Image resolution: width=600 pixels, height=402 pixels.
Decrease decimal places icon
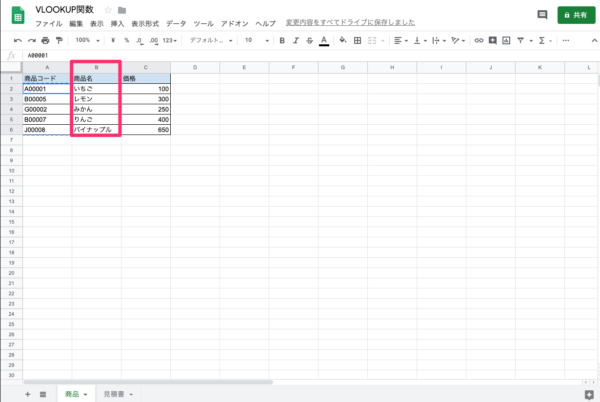point(140,41)
